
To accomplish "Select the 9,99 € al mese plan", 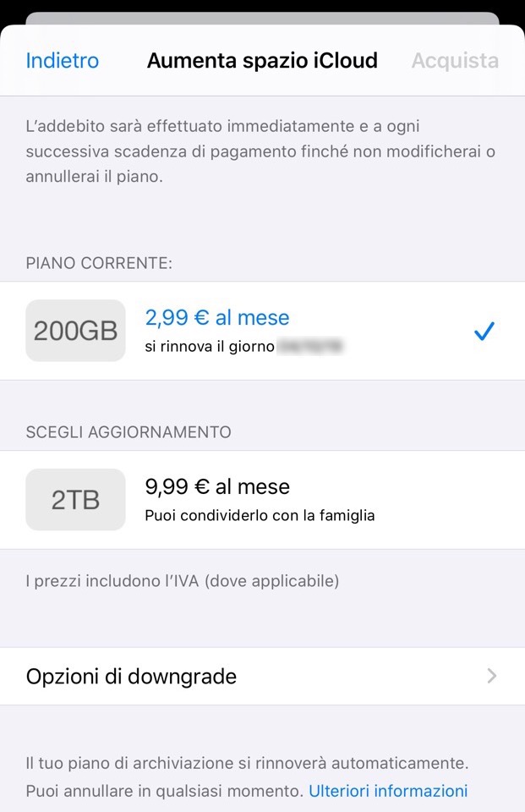I will [217, 486].
